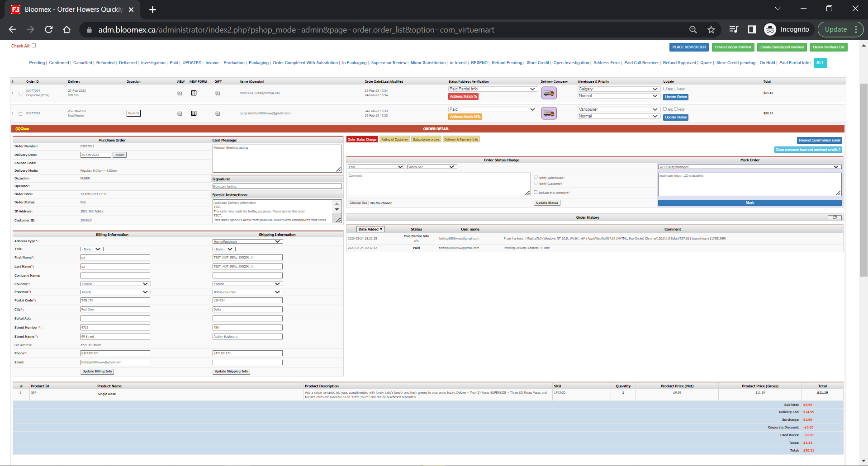Check Include this comment option
Image resolution: width=868 pixels, height=466 pixels.
pos(536,192)
